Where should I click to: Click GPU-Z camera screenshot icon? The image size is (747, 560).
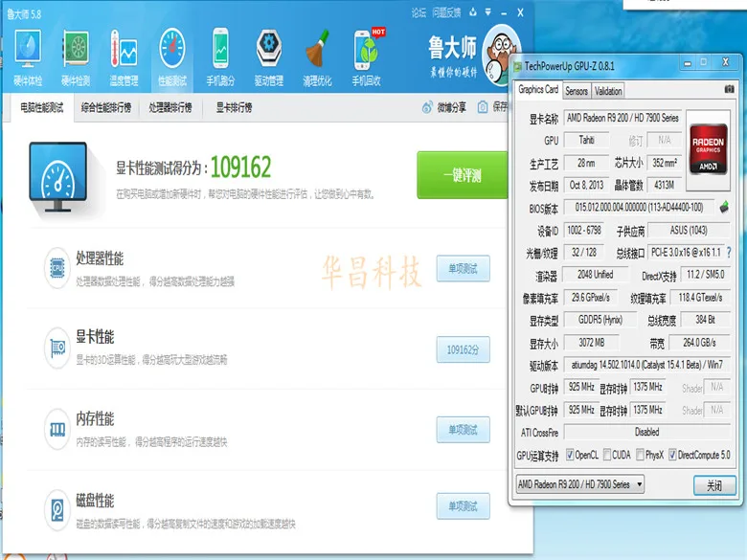[x=729, y=89]
